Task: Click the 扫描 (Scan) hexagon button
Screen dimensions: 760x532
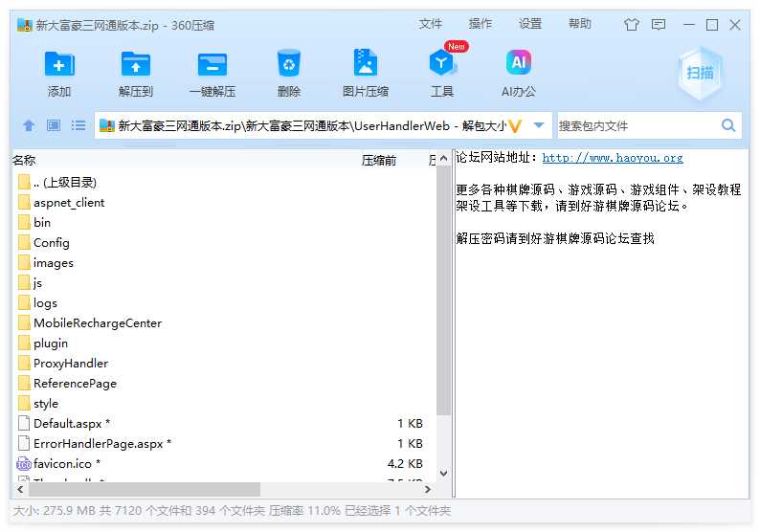Action: click(700, 73)
